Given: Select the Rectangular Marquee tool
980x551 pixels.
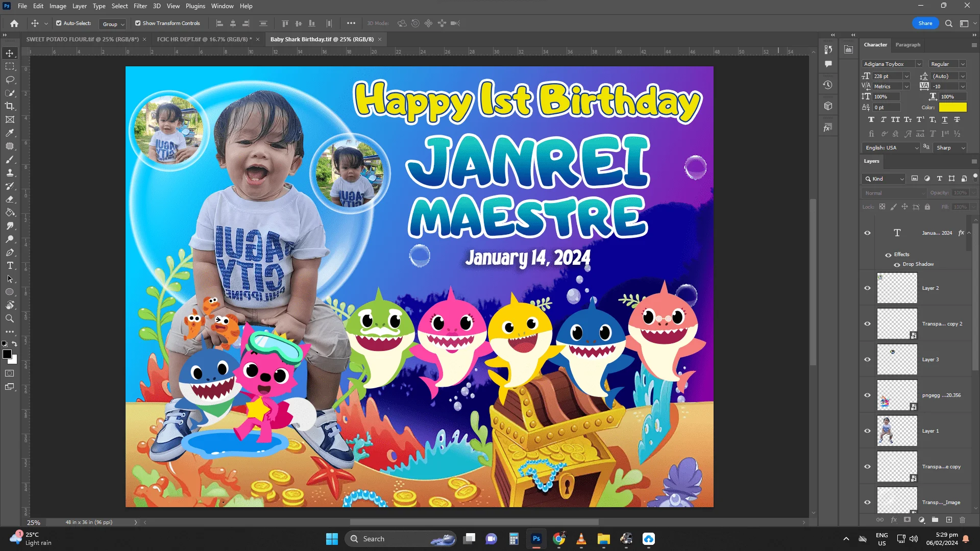Looking at the screenshot, I should (10, 66).
